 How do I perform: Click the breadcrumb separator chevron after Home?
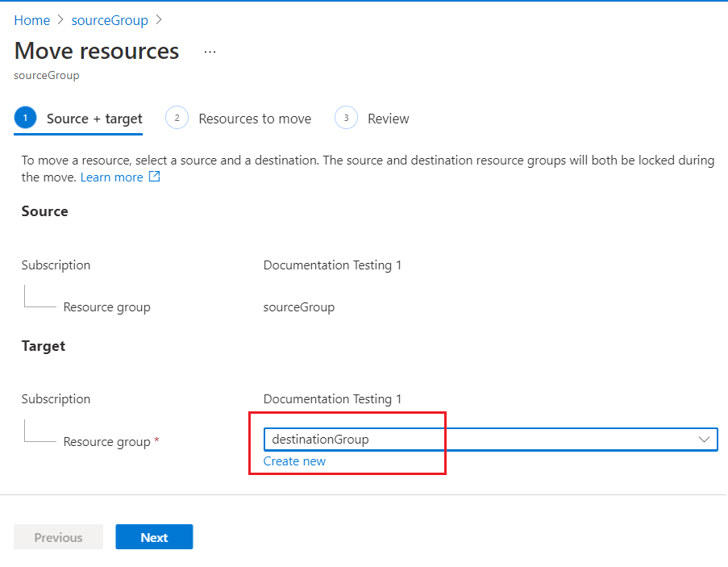[60, 20]
